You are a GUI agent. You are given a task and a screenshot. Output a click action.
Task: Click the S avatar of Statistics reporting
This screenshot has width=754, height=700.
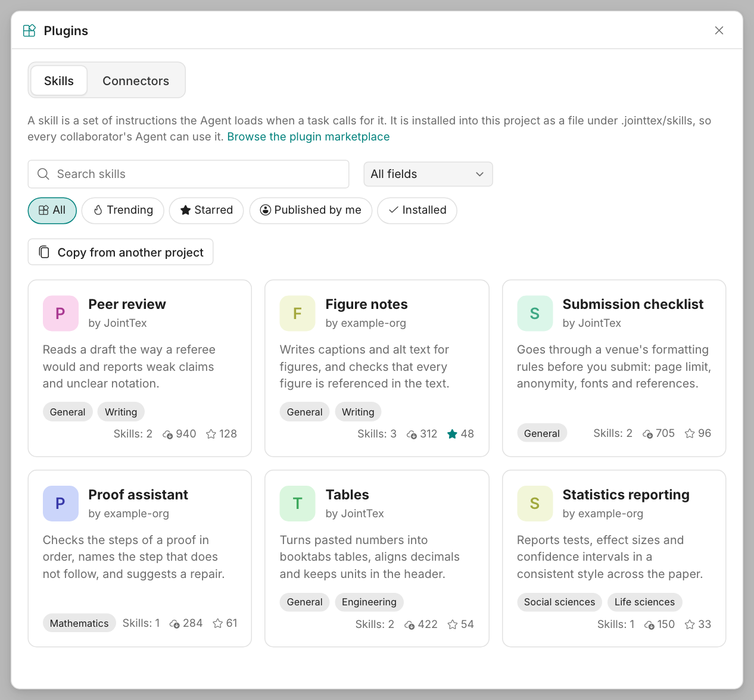pos(535,504)
